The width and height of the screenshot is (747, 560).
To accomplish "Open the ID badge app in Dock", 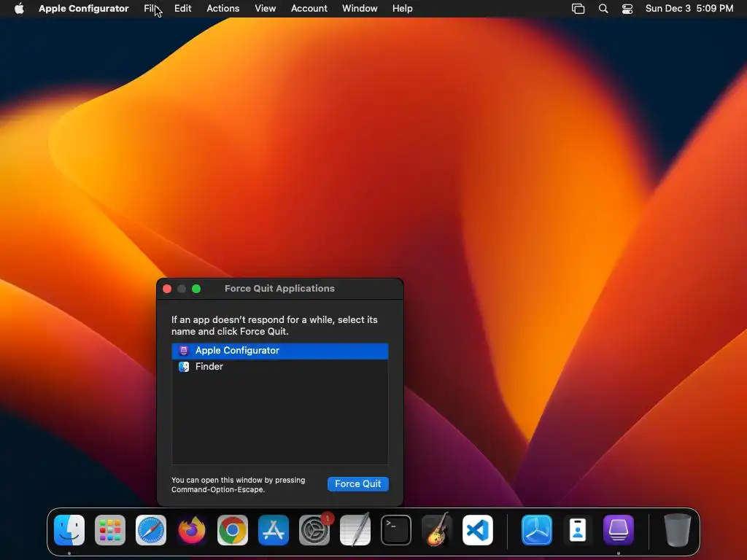I will point(578,530).
